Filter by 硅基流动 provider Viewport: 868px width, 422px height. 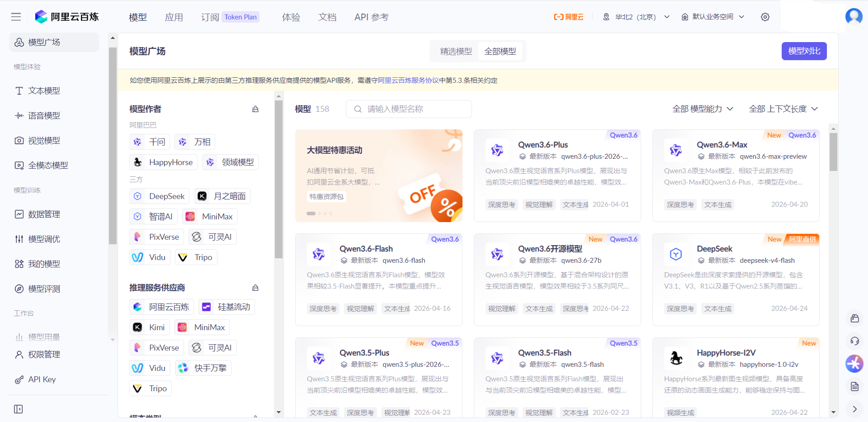[x=226, y=307]
